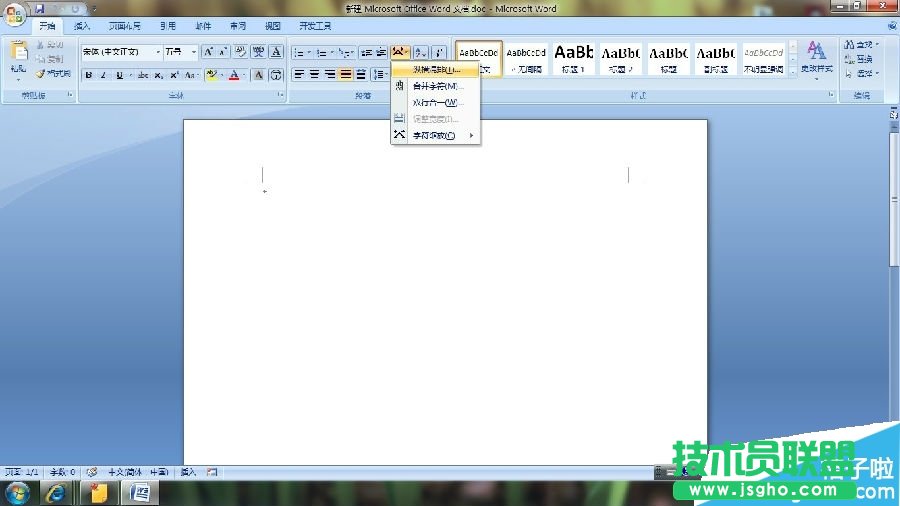Toggle Justify alignment button

pos(345,75)
